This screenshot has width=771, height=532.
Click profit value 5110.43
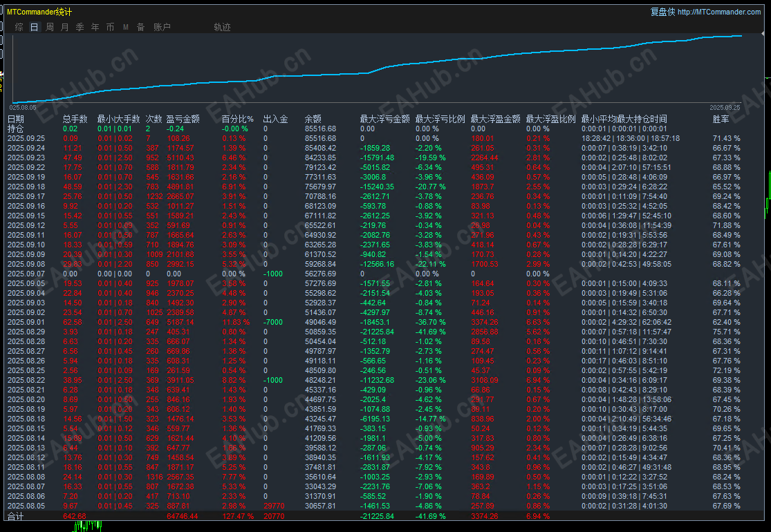click(180, 158)
